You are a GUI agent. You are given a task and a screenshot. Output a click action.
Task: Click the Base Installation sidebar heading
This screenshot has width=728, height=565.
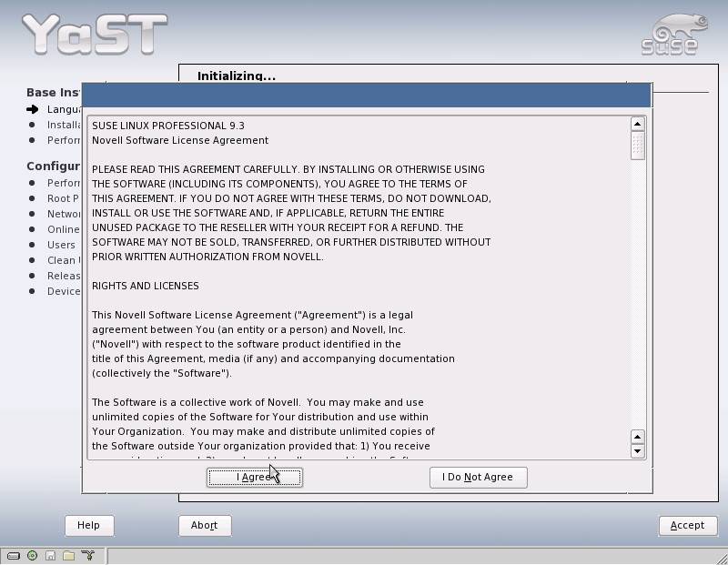pyautogui.click(x=53, y=93)
